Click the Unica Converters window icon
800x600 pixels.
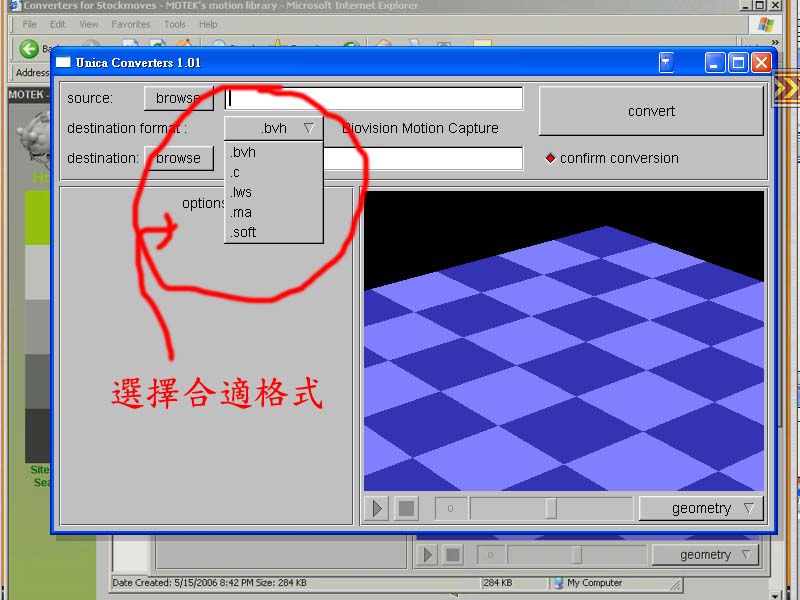click(x=63, y=62)
